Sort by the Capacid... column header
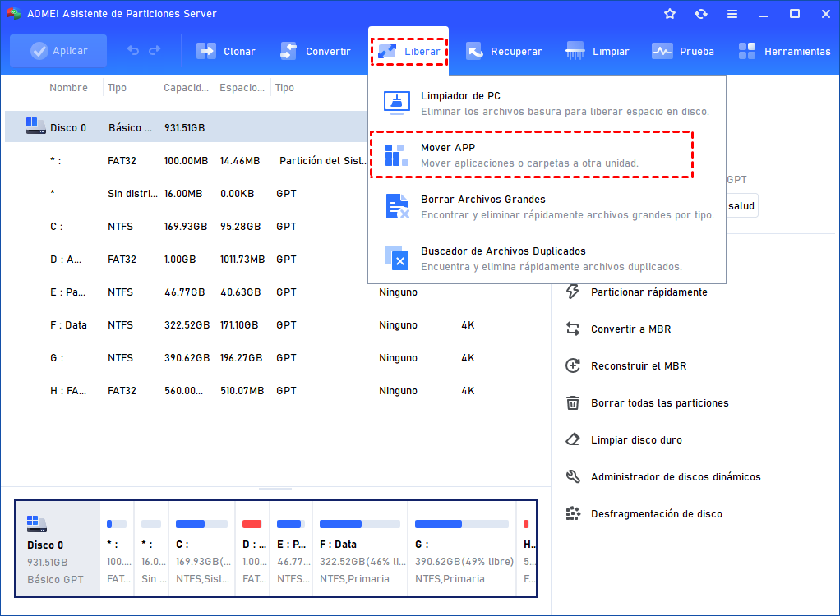840x616 pixels. [x=186, y=88]
